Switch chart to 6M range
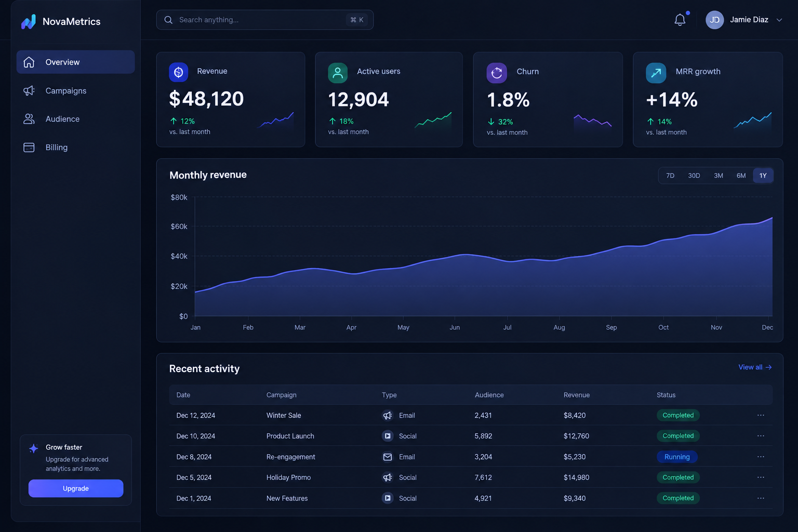The image size is (798, 532). pos(741,176)
